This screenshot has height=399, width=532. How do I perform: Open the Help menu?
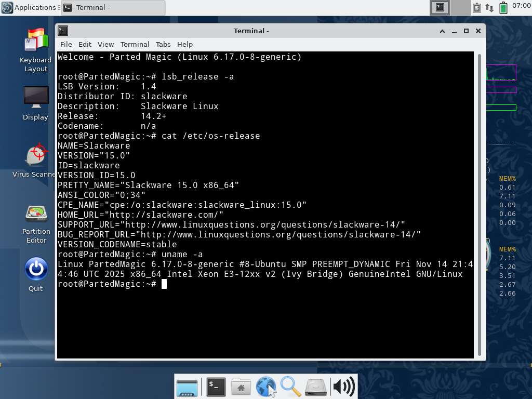[185, 44]
